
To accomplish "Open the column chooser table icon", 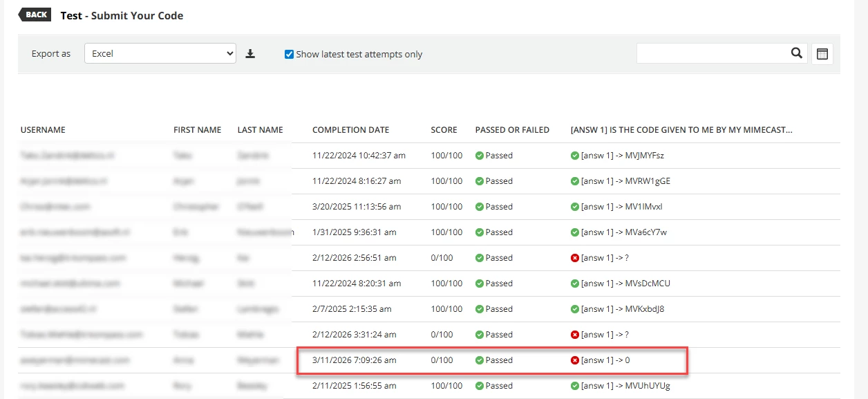I will pyautogui.click(x=822, y=54).
